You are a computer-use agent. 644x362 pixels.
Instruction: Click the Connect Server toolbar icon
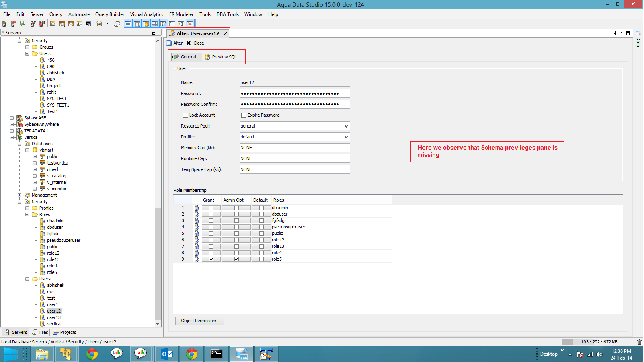click(x=33, y=24)
